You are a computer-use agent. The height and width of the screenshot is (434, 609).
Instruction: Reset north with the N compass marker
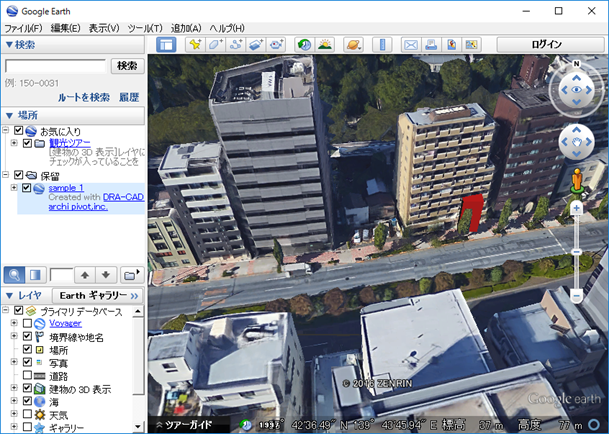point(577,64)
